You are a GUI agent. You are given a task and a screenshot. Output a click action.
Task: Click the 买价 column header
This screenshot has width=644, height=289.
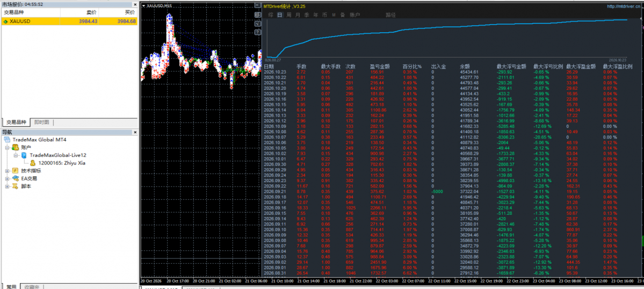click(x=118, y=12)
